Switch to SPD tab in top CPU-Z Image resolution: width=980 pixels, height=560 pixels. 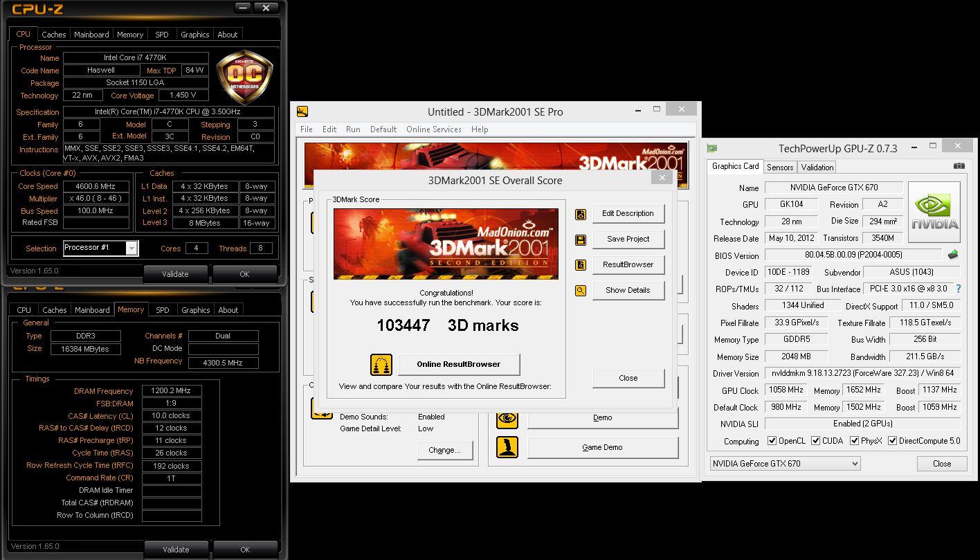[x=161, y=35]
